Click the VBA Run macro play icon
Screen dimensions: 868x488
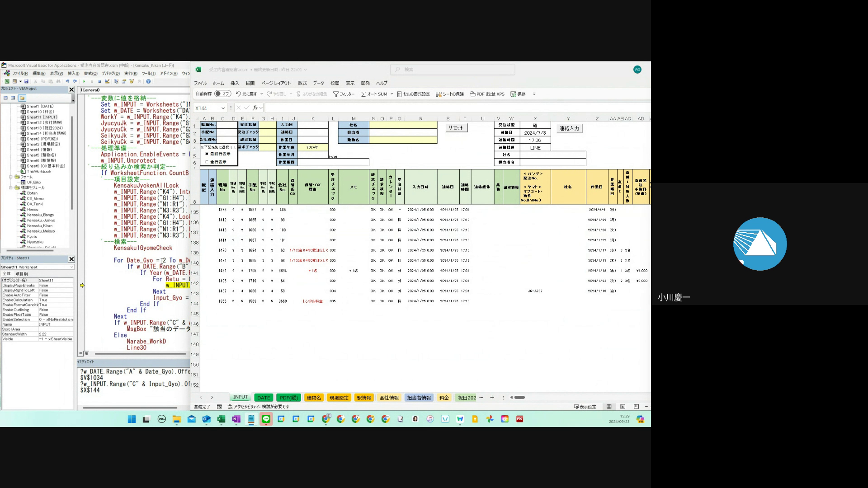pyautogui.click(x=84, y=81)
